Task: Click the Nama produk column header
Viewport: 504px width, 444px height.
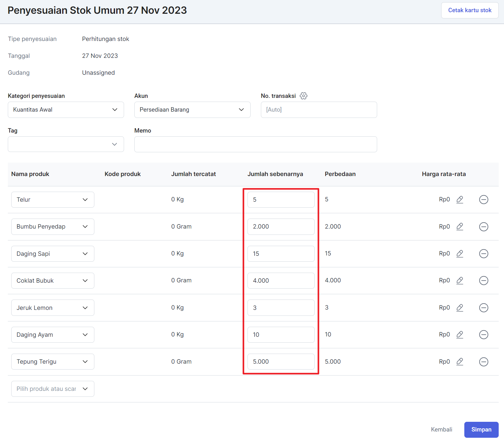Action: click(x=30, y=174)
